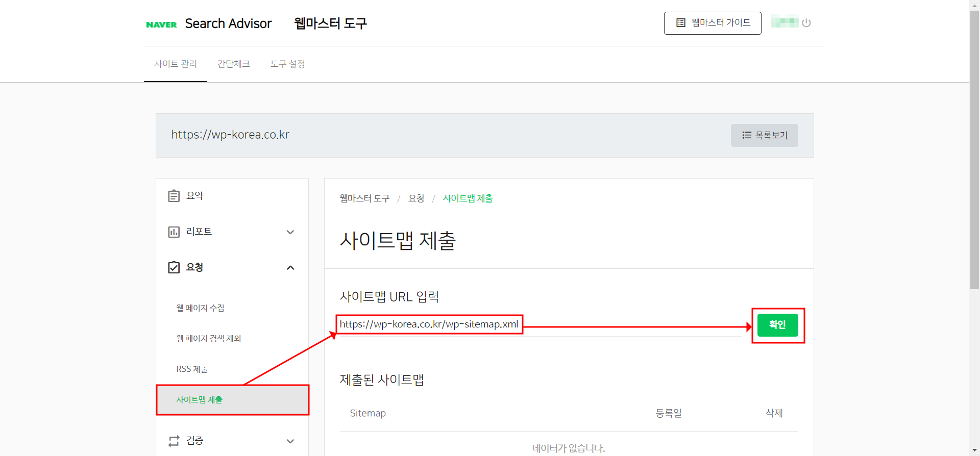Select 웹 페이지 수집 menu item

[x=201, y=308]
